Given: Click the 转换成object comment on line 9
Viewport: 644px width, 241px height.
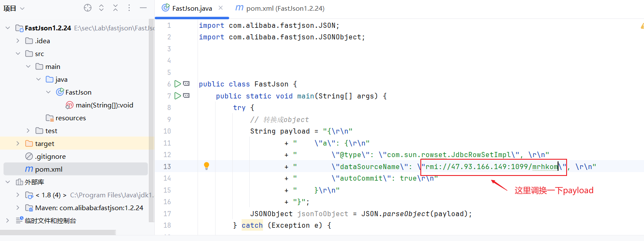Looking at the screenshot, I should click(x=280, y=119).
